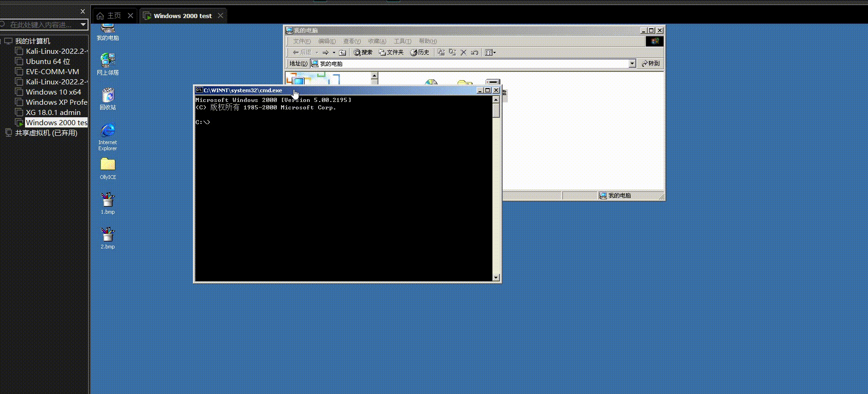The image size is (868, 394).
Task: Click the 后退 back button in explorer
Action: coord(302,52)
